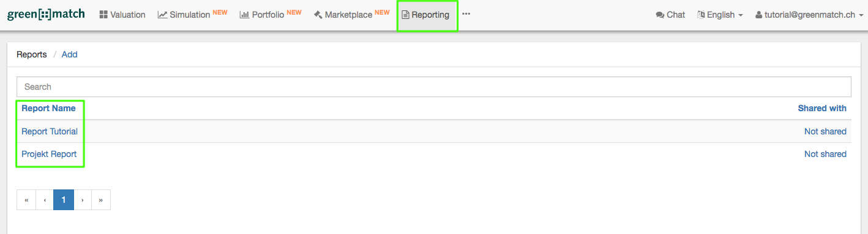The width and height of the screenshot is (868, 234).
Task: Click the Reports breadcrumb
Action: pyautogui.click(x=32, y=54)
